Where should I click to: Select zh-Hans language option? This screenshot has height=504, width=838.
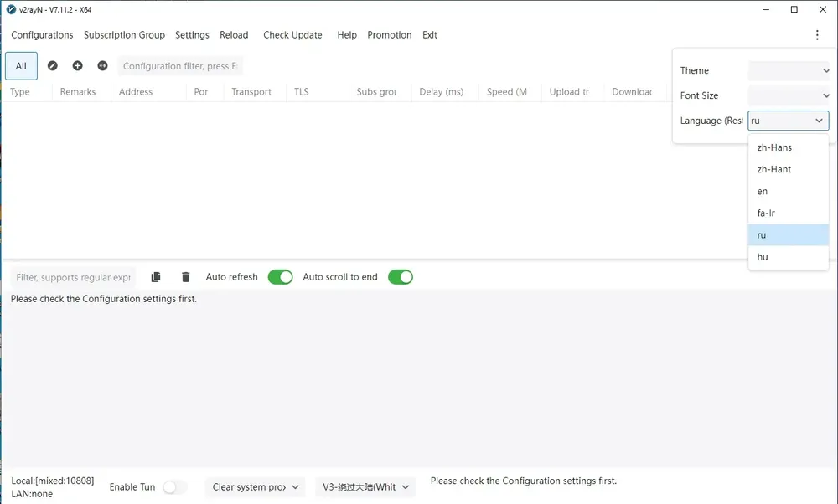coord(789,147)
